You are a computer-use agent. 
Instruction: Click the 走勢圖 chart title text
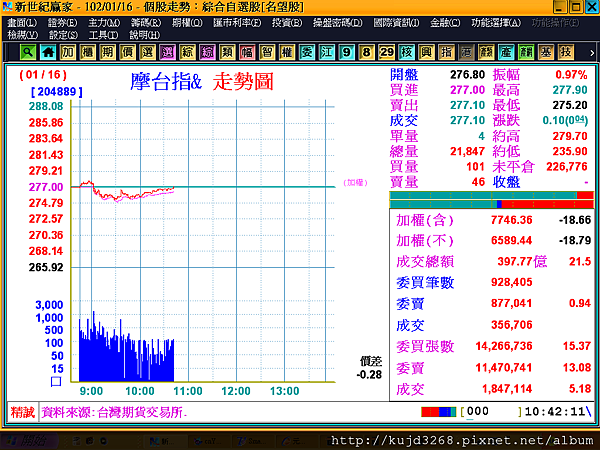point(243,82)
